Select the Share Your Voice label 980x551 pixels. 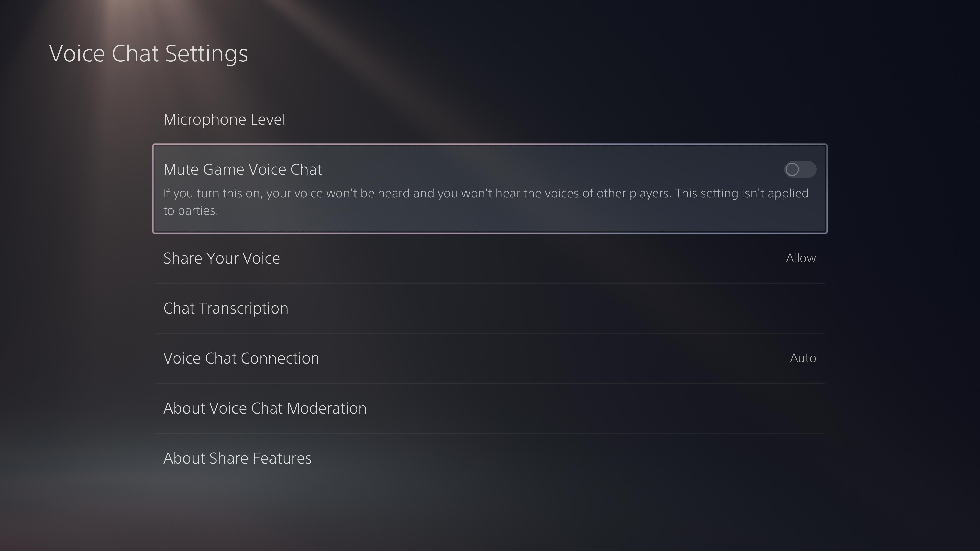tap(222, 258)
